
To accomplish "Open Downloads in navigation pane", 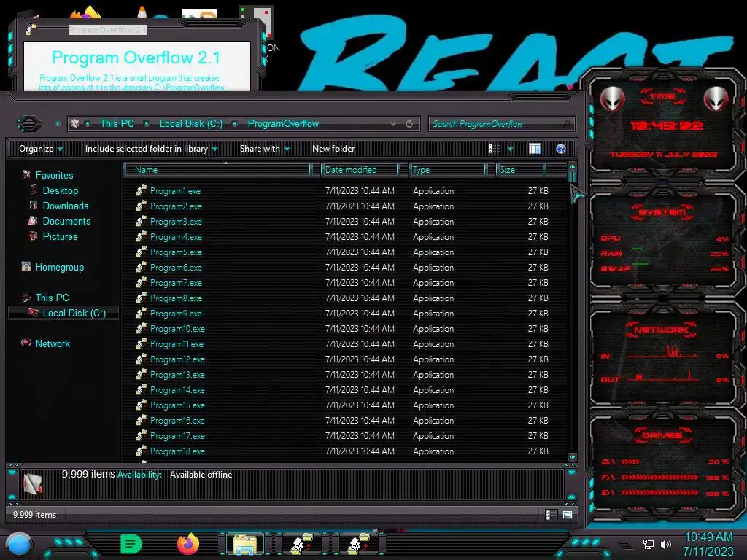I will [66, 206].
